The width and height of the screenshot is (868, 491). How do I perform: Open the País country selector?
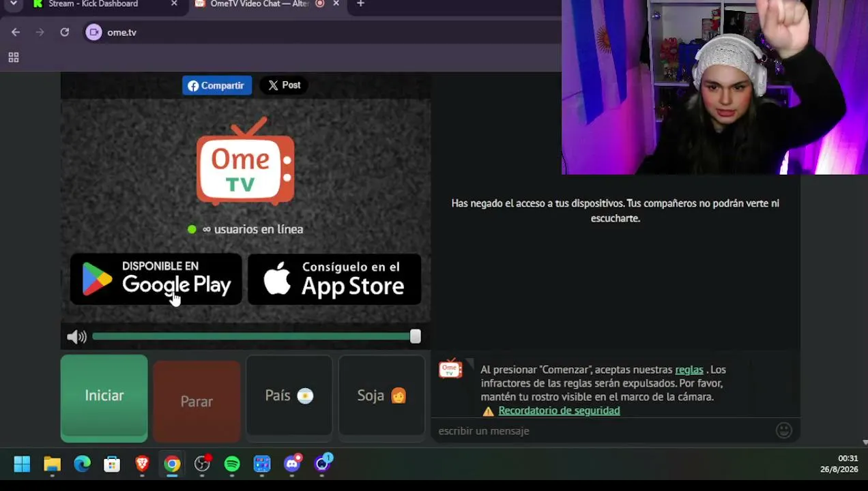[289, 396]
